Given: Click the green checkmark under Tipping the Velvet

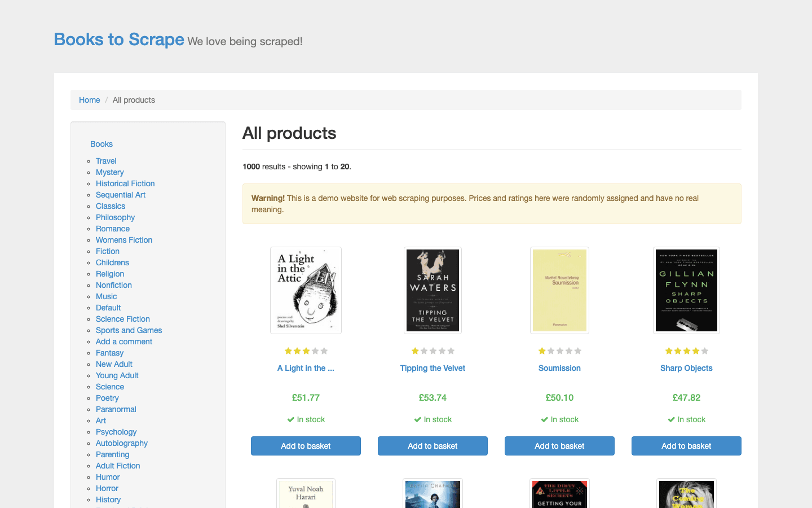Looking at the screenshot, I should tap(416, 419).
